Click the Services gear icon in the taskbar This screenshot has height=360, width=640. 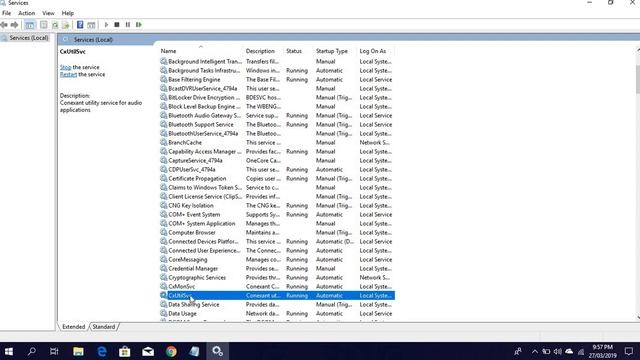(x=217, y=351)
